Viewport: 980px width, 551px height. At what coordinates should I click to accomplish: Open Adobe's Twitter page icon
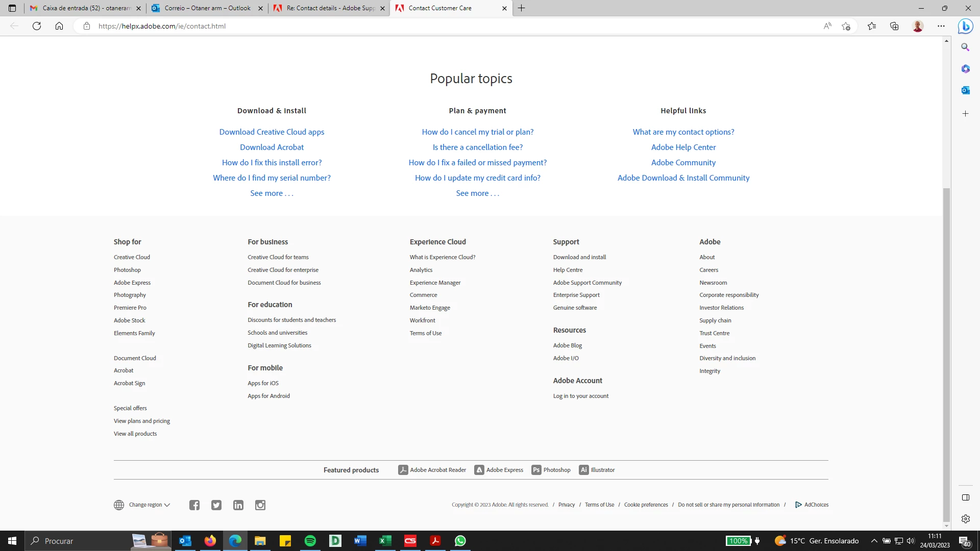click(x=216, y=505)
